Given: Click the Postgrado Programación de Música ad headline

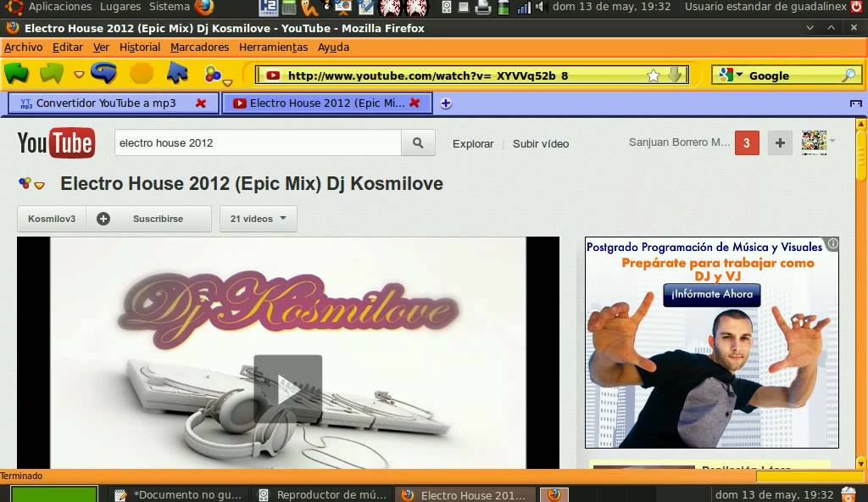Looking at the screenshot, I should click(x=704, y=247).
